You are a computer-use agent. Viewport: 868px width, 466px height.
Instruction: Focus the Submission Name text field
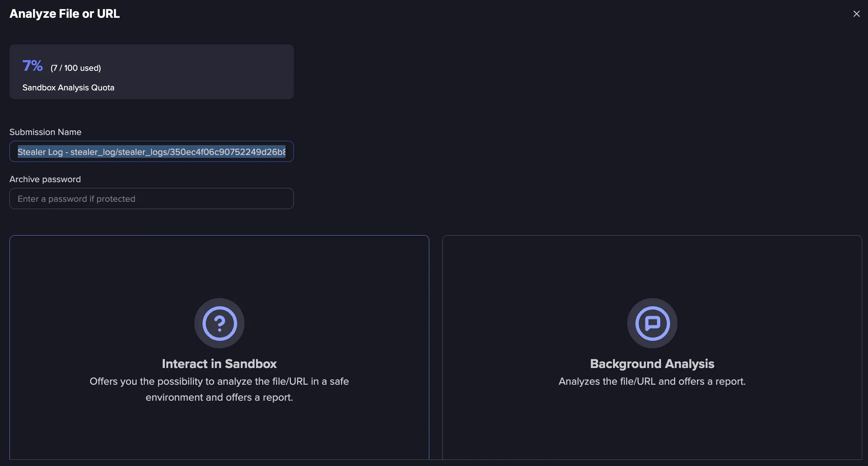[x=151, y=151]
